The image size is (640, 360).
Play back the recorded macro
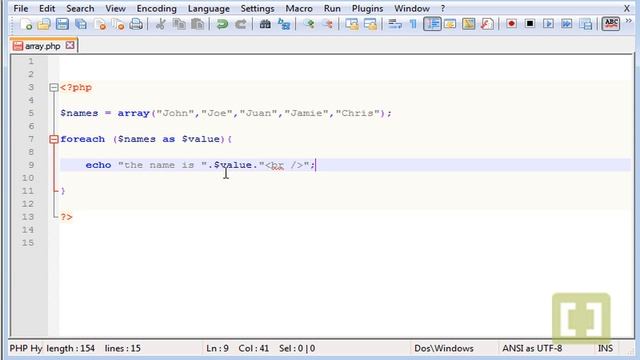(x=548, y=24)
